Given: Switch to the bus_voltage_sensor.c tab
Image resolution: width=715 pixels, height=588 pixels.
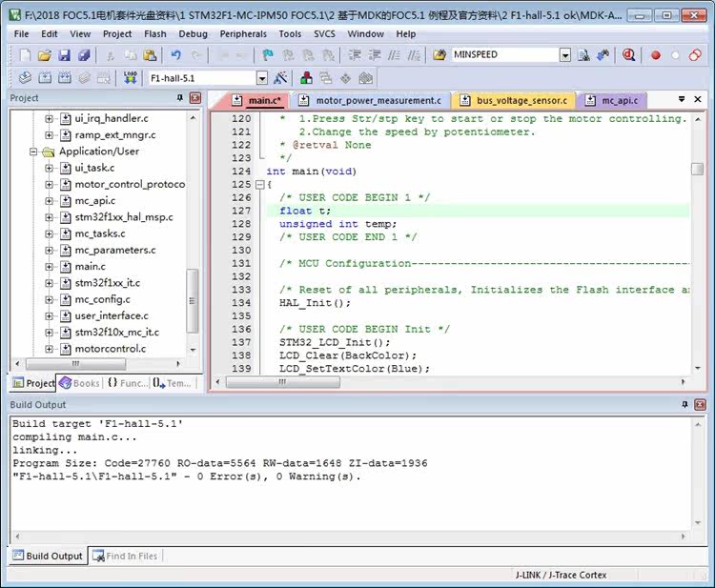Looking at the screenshot, I should pyautogui.click(x=515, y=100).
